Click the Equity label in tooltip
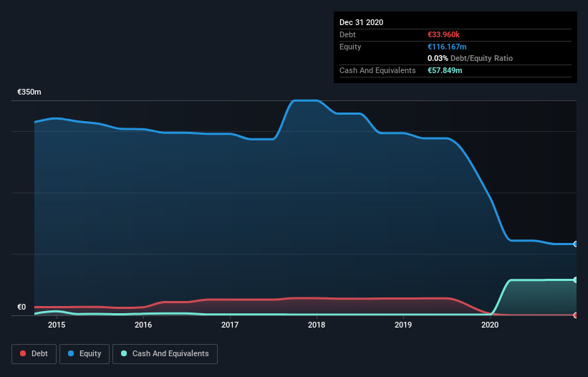Screen dimensions: 588x377 (x=350, y=47)
